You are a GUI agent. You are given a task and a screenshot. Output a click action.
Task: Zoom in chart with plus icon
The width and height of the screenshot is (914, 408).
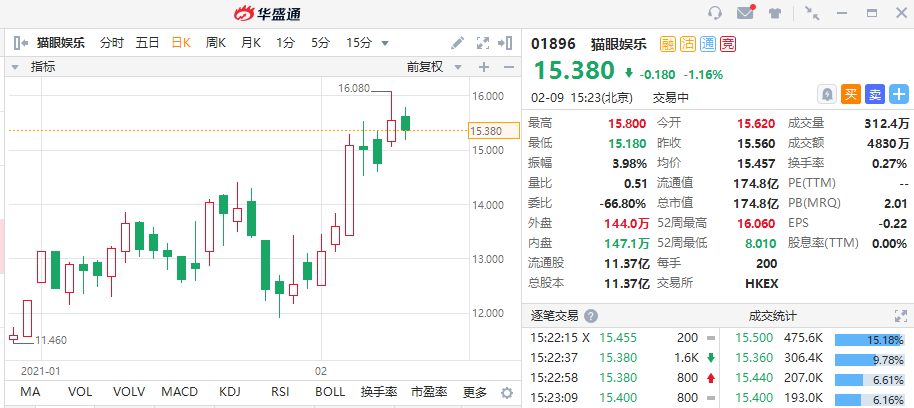[484, 67]
